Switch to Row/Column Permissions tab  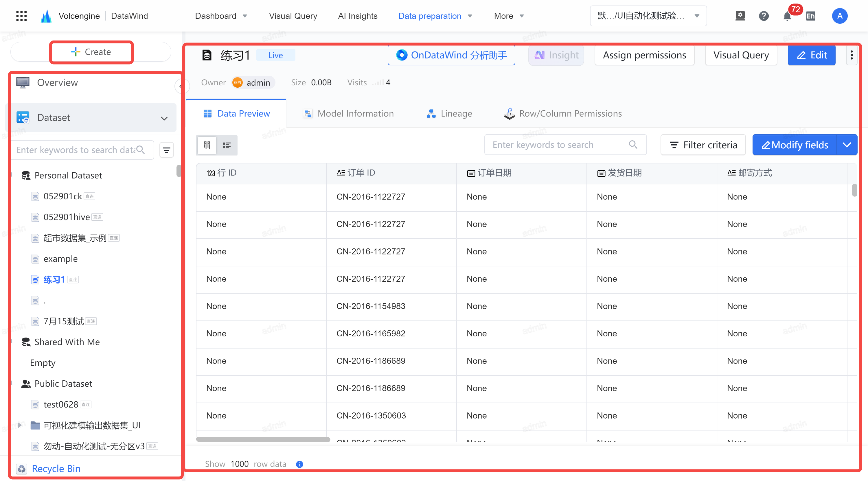pyautogui.click(x=563, y=113)
